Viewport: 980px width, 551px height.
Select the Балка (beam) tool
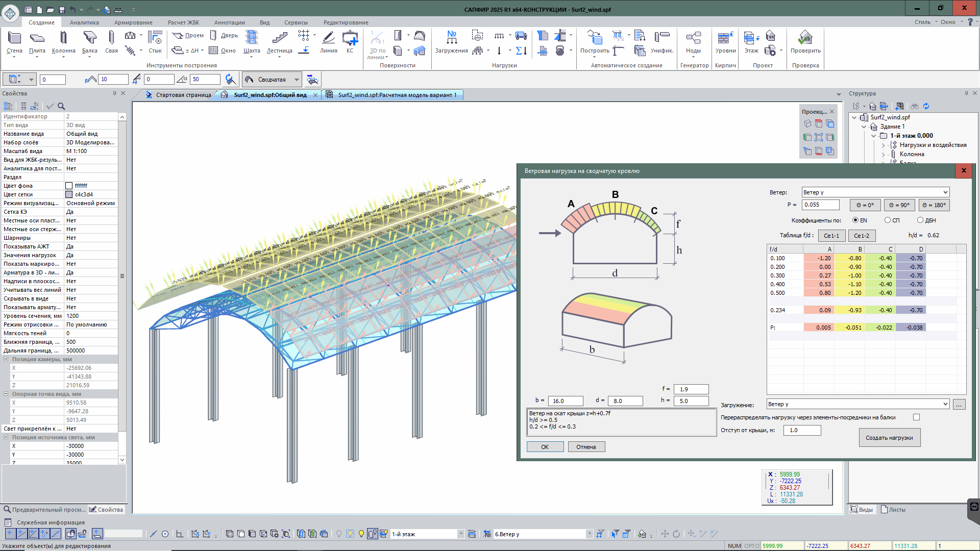89,41
